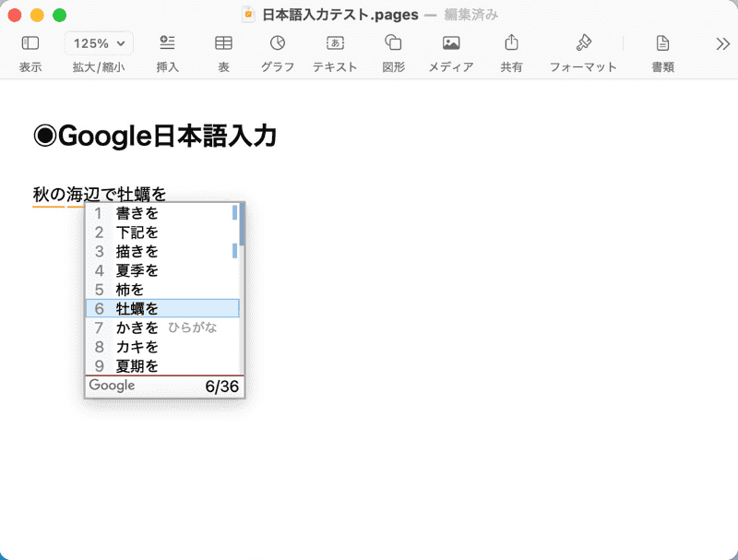Open the Chart (グラフ) icon menu
Image resolution: width=738 pixels, height=560 pixels.
click(278, 42)
